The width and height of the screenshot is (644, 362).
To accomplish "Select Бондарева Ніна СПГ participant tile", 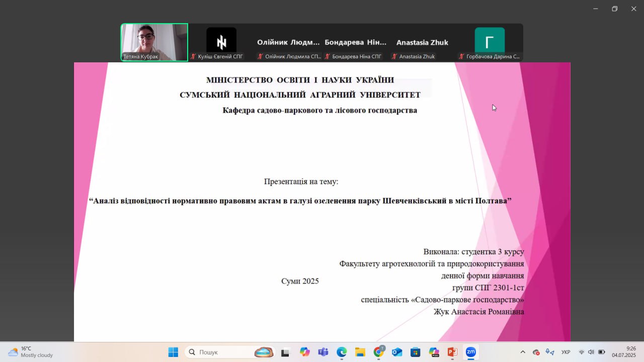I will click(356, 42).
